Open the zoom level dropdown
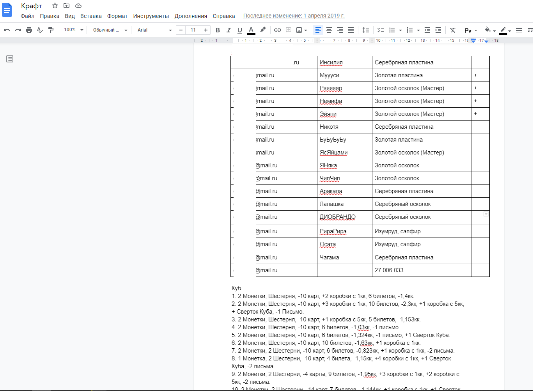 pyautogui.click(x=74, y=30)
